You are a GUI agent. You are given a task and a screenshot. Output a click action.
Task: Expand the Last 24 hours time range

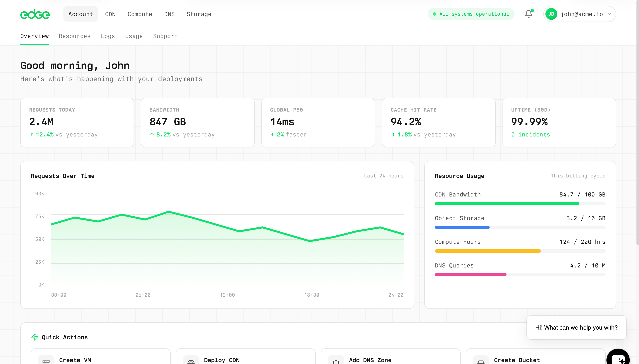tap(383, 176)
